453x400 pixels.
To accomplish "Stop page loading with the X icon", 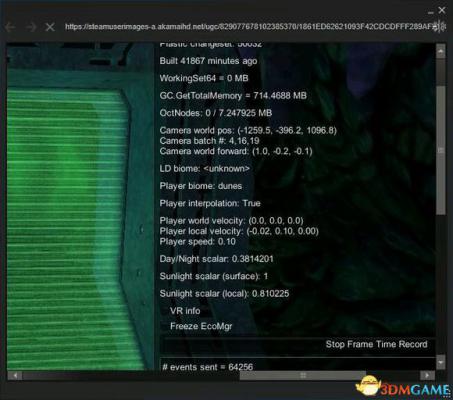I will 50,27.
